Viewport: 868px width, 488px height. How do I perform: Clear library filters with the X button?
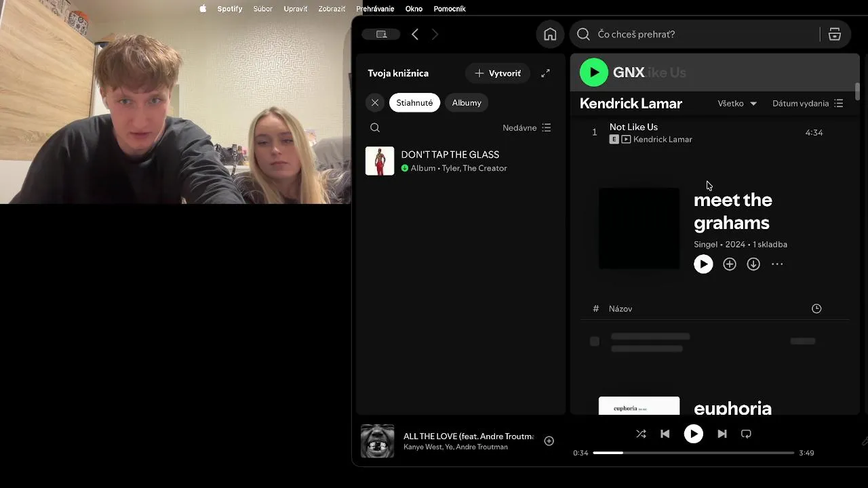(375, 102)
